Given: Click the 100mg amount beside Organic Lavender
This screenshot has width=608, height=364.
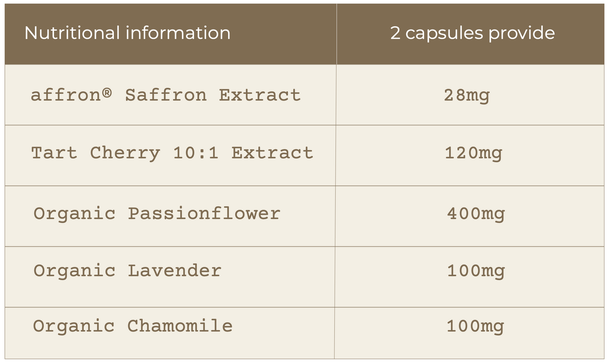Looking at the screenshot, I should (475, 271).
